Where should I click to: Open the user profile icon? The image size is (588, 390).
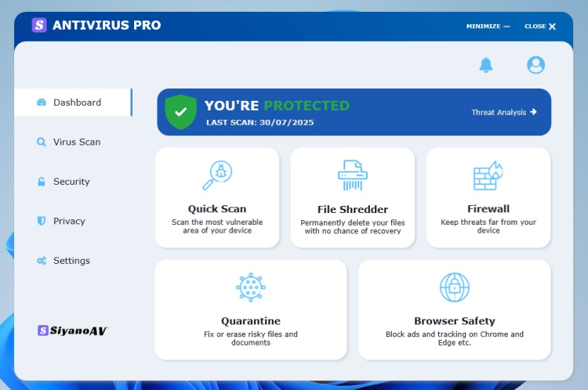(535, 65)
